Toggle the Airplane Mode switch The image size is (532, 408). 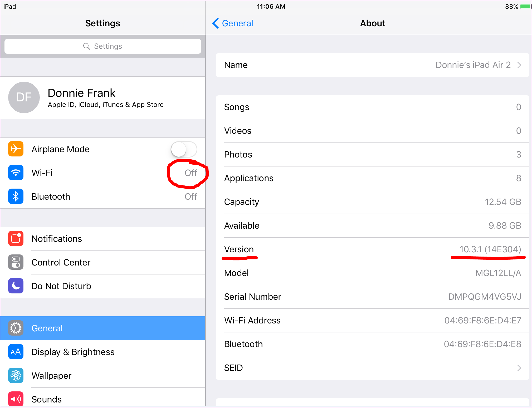(184, 149)
